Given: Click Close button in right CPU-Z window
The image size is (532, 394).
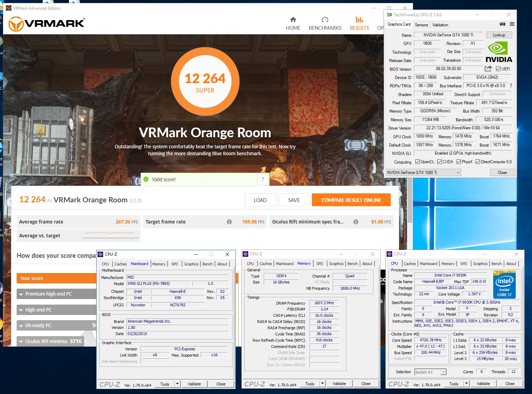Looking at the screenshot, I should 510,384.
